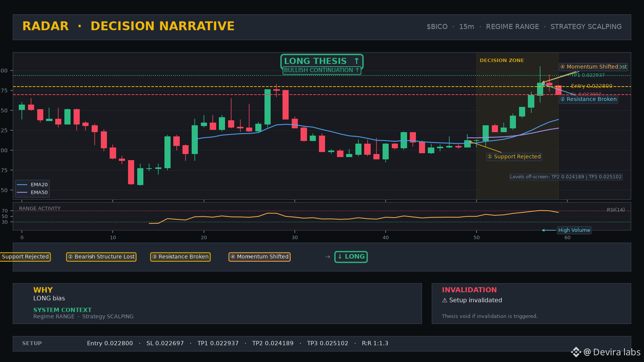
Task: Click TP3 0.025102 in the SETUP row
Action: coord(328,343)
